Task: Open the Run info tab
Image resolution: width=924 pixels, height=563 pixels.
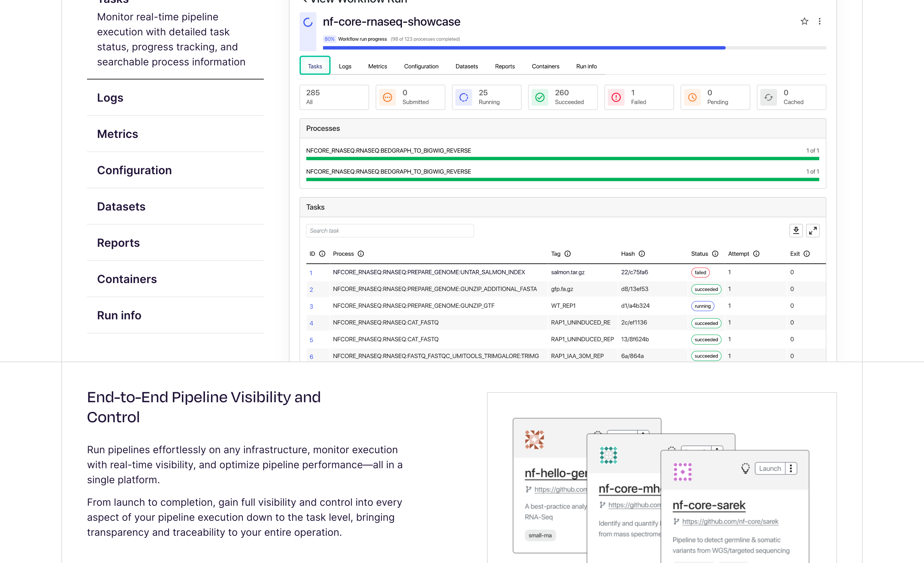Action: [x=586, y=66]
